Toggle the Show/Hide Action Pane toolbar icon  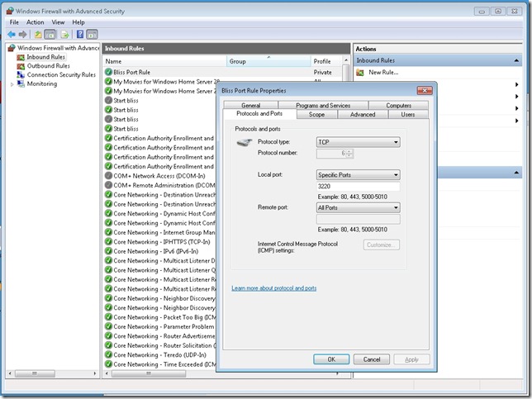[93, 35]
